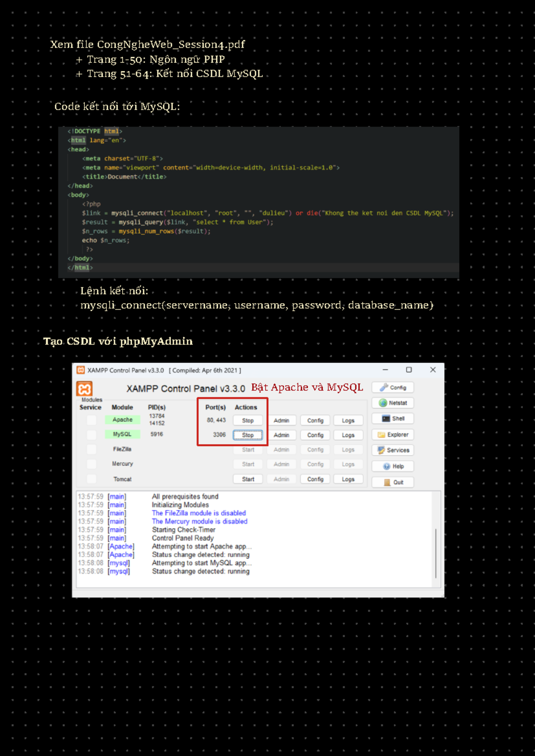Viewport: 535px width, 756px height.
Task: Stop the Apache module
Action: pos(248,420)
